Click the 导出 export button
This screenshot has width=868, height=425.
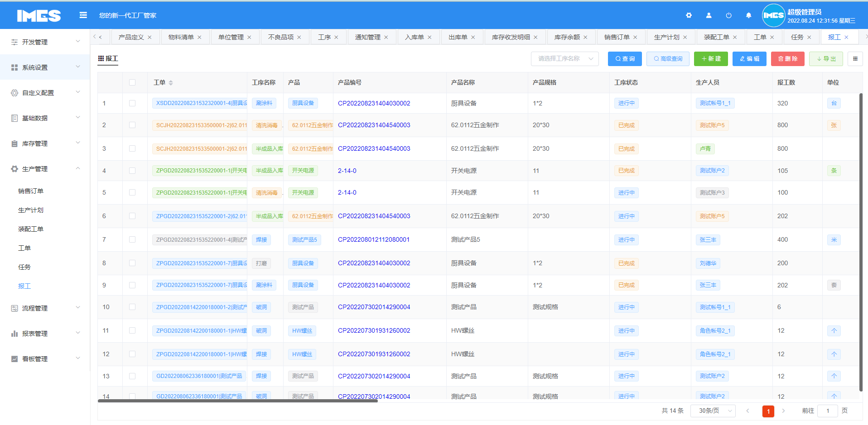(826, 59)
